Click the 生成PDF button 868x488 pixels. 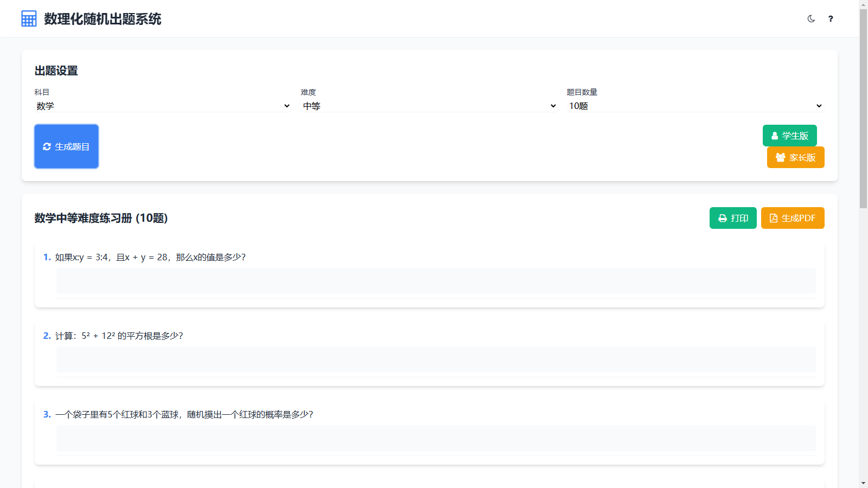coord(793,218)
